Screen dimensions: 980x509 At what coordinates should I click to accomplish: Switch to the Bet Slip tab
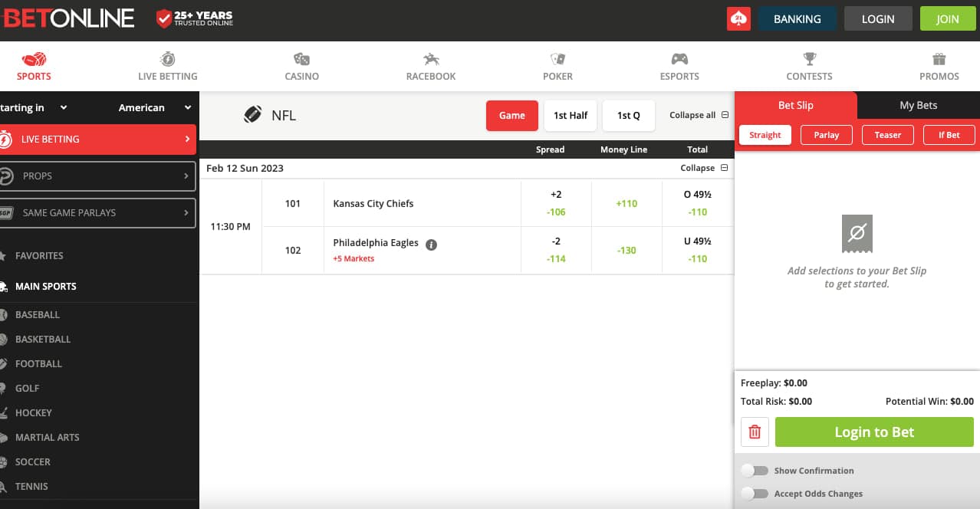(x=796, y=105)
